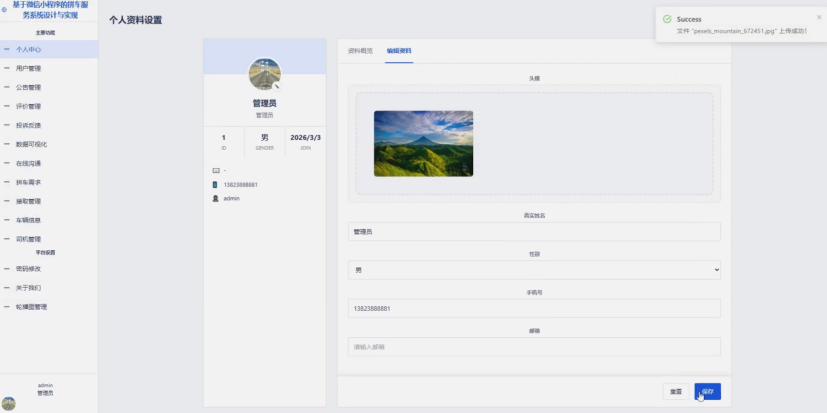
Task: Click the round profile avatar photo
Action: [x=265, y=74]
